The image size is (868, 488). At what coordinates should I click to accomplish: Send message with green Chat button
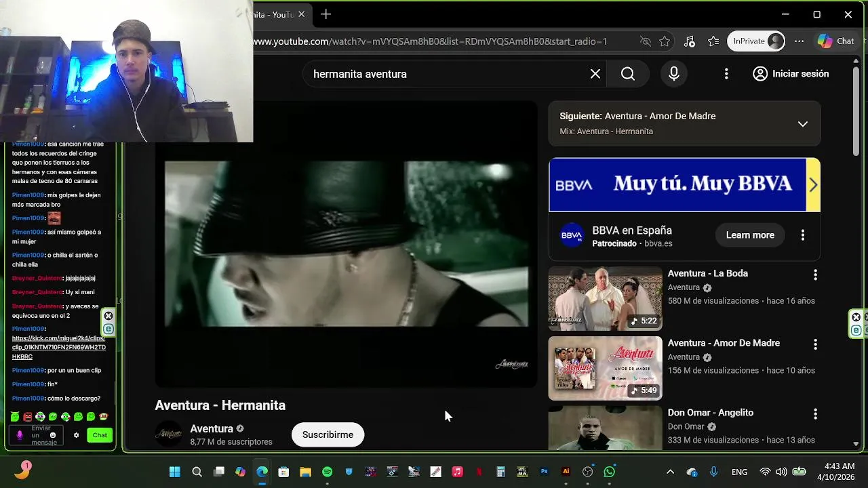pos(100,435)
